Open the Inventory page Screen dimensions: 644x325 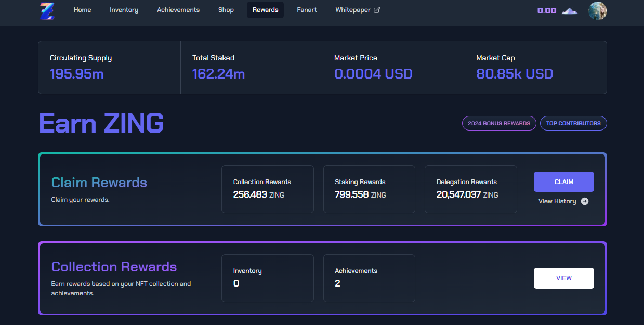pyautogui.click(x=124, y=10)
